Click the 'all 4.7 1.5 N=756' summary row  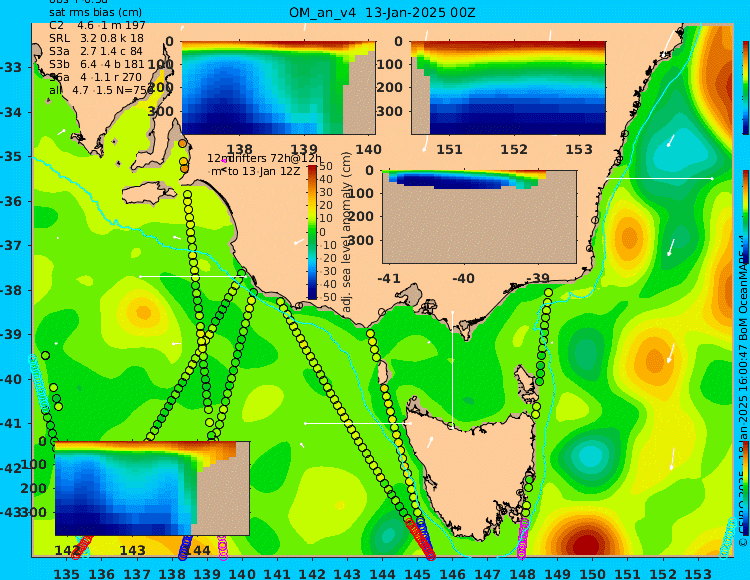click(x=101, y=90)
